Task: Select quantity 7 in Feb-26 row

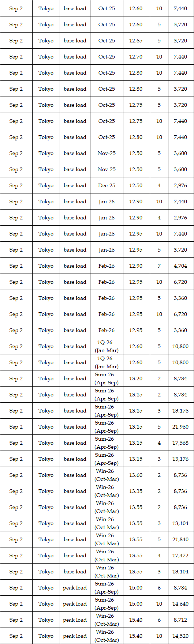Action: click(x=159, y=266)
